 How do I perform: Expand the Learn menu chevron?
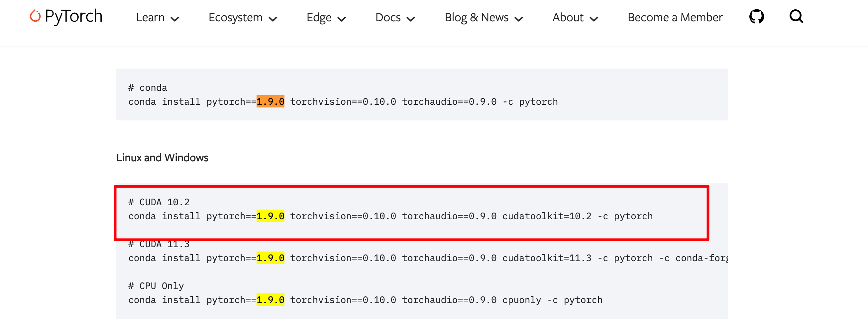pos(175,19)
